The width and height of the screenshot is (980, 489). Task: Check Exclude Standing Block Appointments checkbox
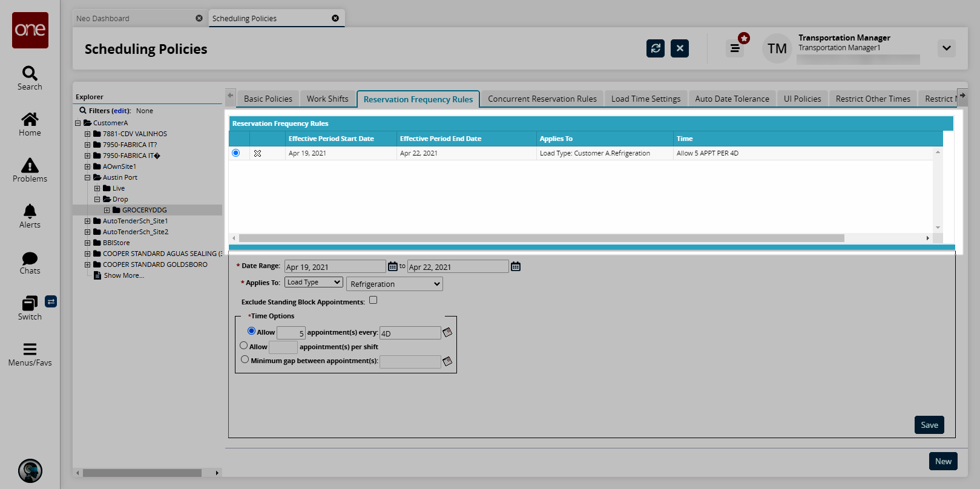pyautogui.click(x=373, y=300)
